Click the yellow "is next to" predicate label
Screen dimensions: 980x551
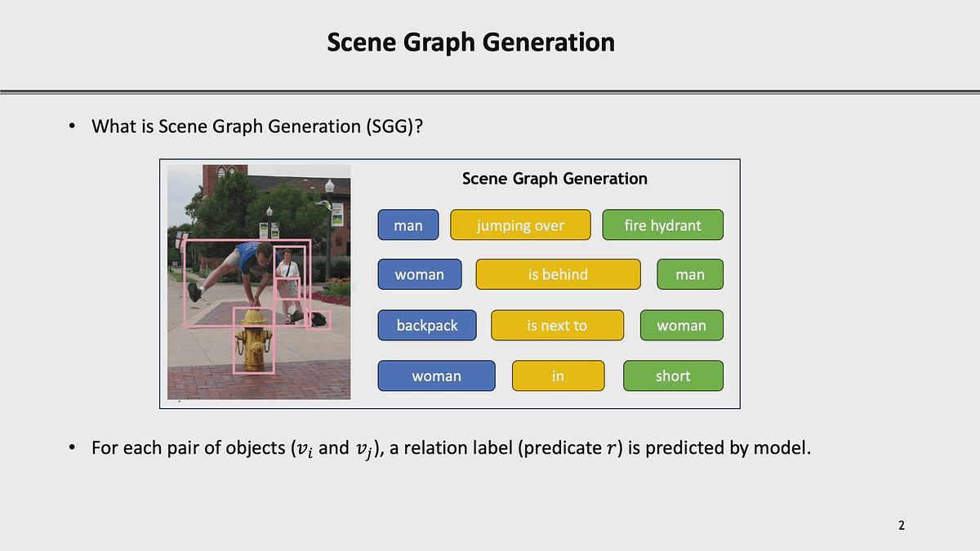[x=557, y=325]
